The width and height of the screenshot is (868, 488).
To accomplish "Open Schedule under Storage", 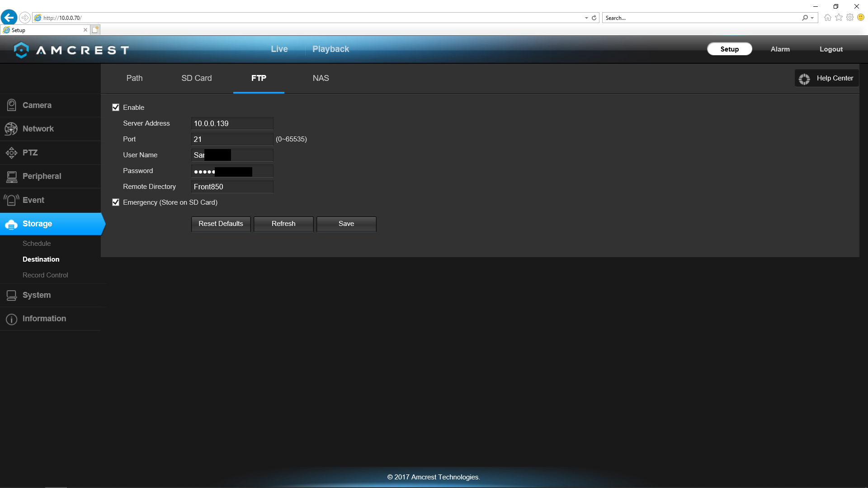I will tap(37, 244).
